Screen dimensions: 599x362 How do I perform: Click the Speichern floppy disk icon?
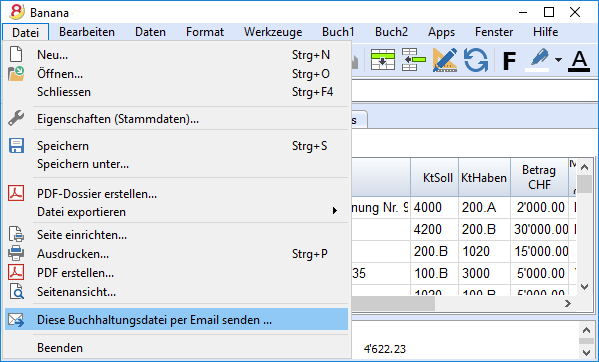click(16, 146)
